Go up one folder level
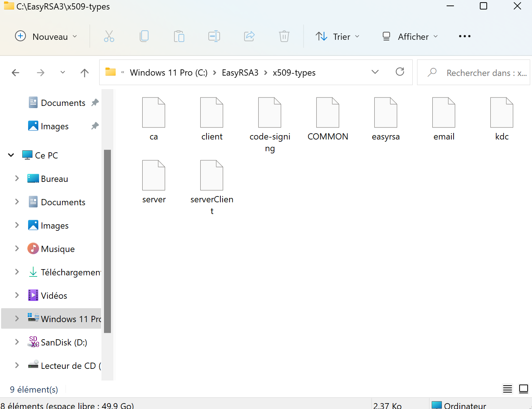Screen dimensions: 532x409 point(85,73)
